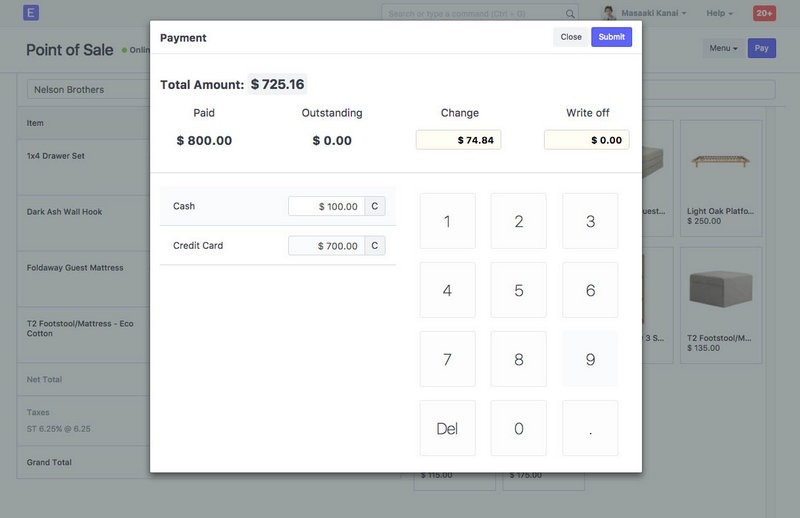The height and width of the screenshot is (518, 800).
Task: Click the Credit Card amount field
Action: pyautogui.click(x=326, y=246)
